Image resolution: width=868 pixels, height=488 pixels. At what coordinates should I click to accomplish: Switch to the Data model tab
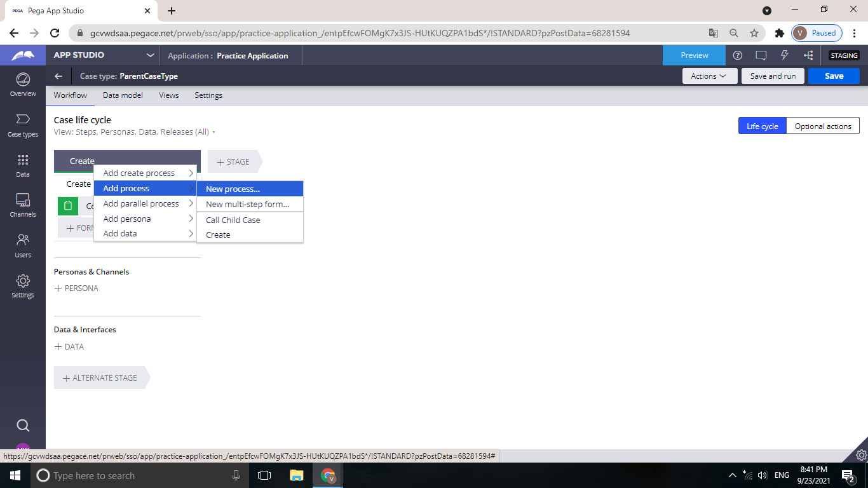click(x=123, y=95)
